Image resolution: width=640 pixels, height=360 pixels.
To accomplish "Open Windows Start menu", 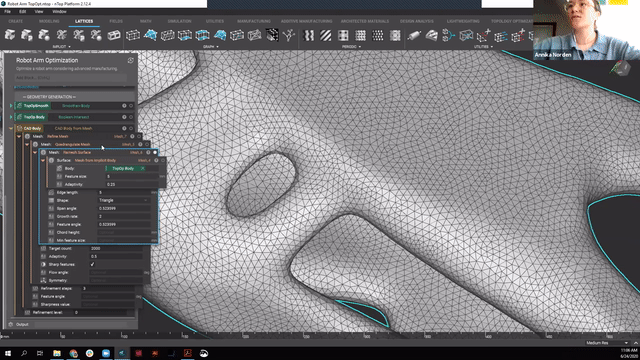I will 8,353.
